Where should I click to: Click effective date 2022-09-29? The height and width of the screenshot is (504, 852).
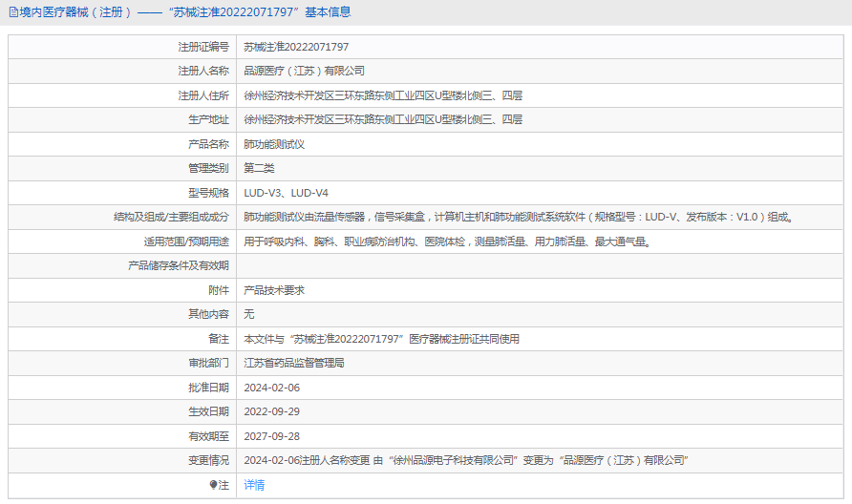coord(272,411)
